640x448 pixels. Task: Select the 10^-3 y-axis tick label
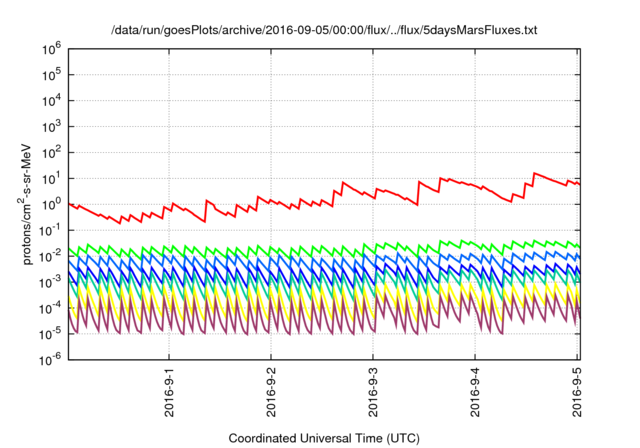point(51,282)
